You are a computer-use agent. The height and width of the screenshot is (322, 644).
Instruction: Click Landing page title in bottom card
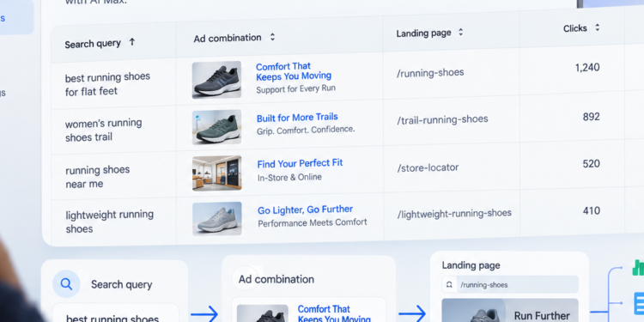[471, 265]
